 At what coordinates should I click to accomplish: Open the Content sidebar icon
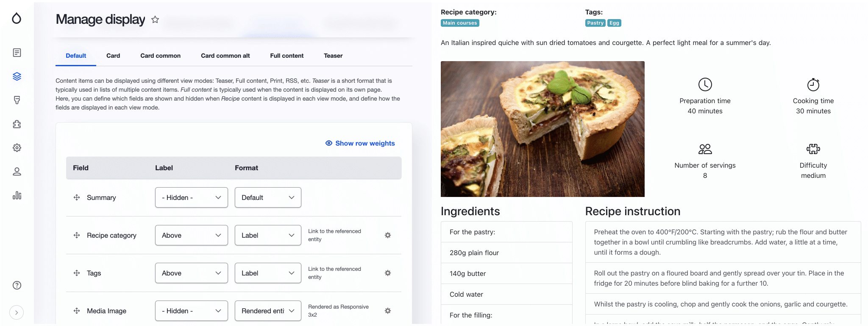click(x=17, y=53)
